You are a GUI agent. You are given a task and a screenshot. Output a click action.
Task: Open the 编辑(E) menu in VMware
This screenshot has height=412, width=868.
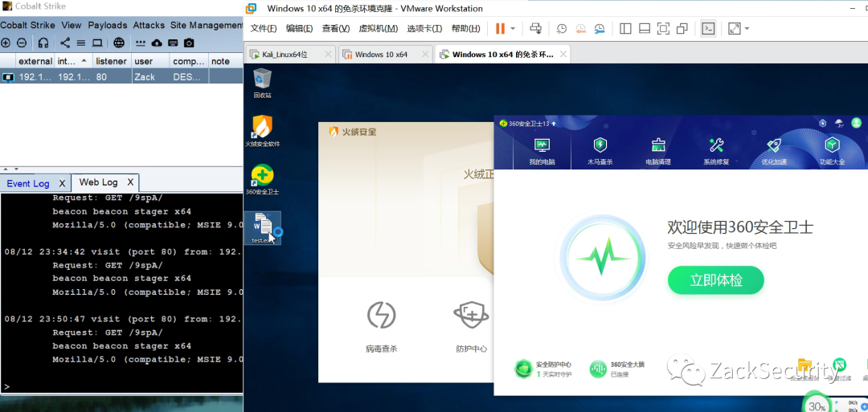[x=300, y=29]
